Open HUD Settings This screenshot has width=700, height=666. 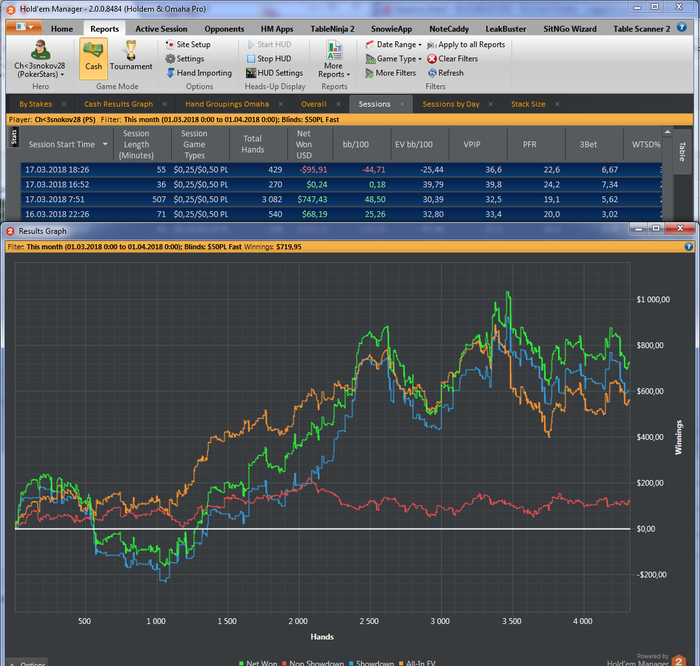click(x=274, y=73)
